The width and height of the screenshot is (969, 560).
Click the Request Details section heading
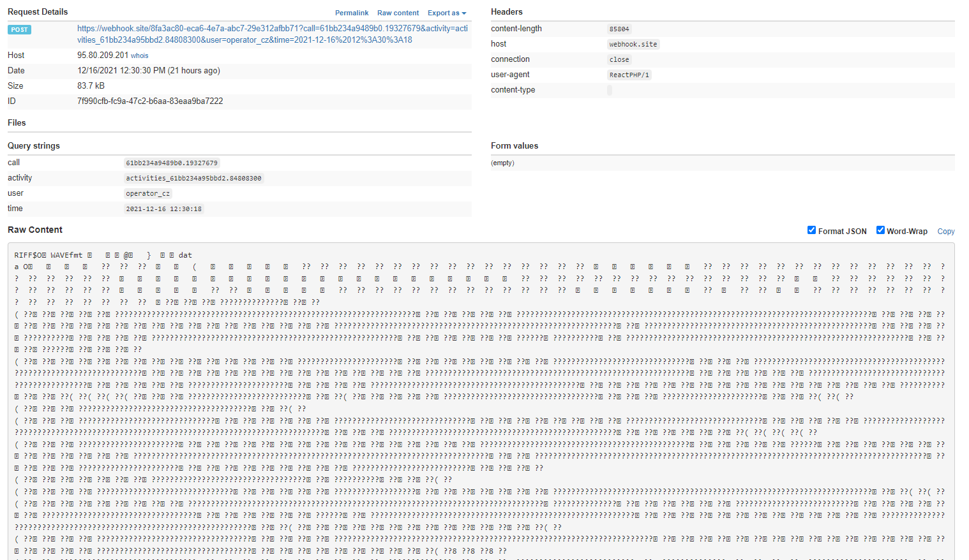37,11
